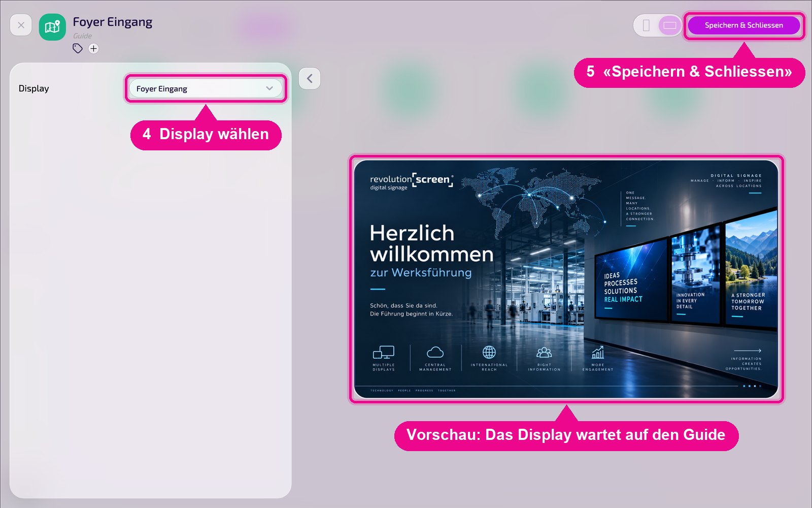Collapse the left settings panel
This screenshot has height=508, width=812.
pos(310,79)
